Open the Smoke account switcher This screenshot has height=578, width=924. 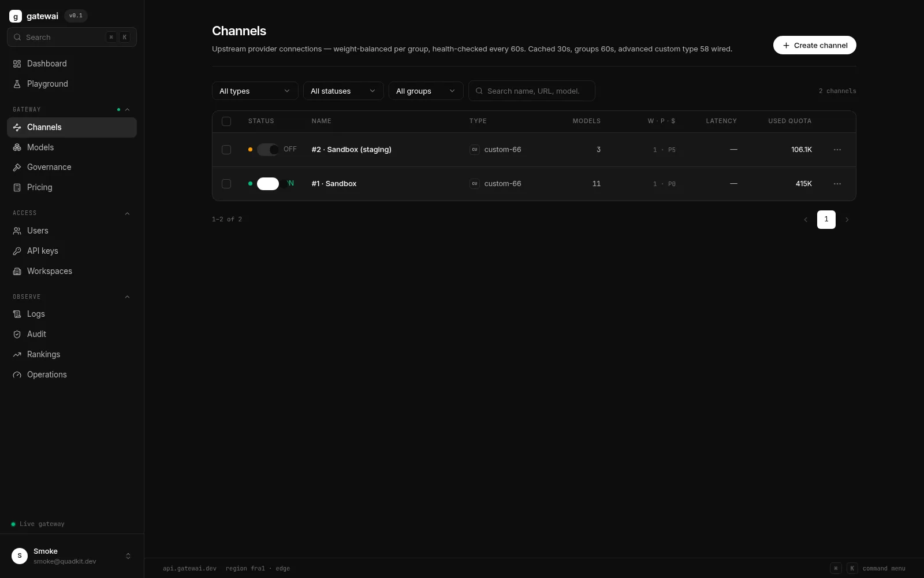coord(72,556)
